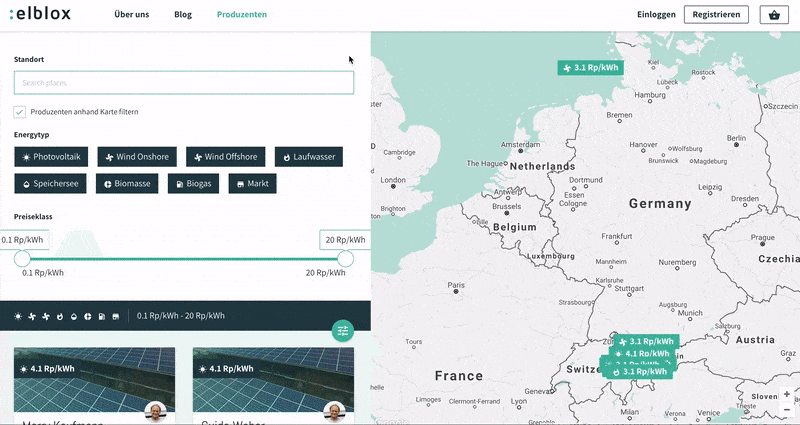
Task: Click the Austria label on the map
Action: 755,340
